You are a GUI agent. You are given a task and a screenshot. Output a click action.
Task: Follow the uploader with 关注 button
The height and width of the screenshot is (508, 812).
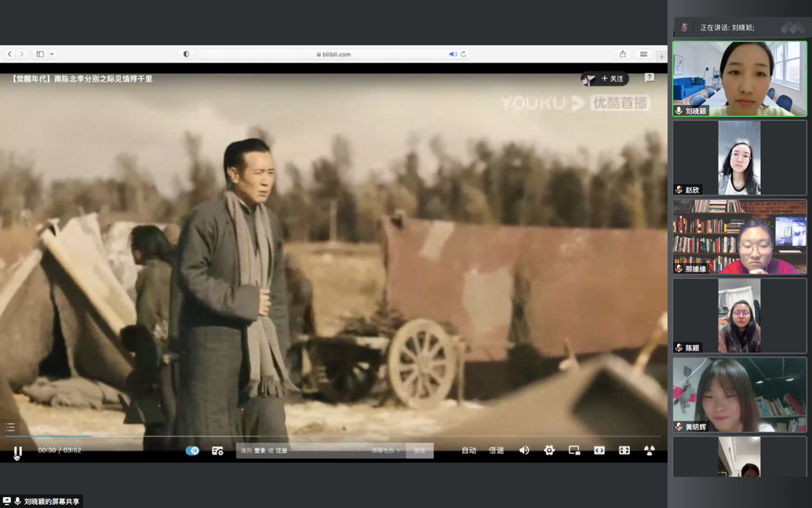[x=611, y=79]
